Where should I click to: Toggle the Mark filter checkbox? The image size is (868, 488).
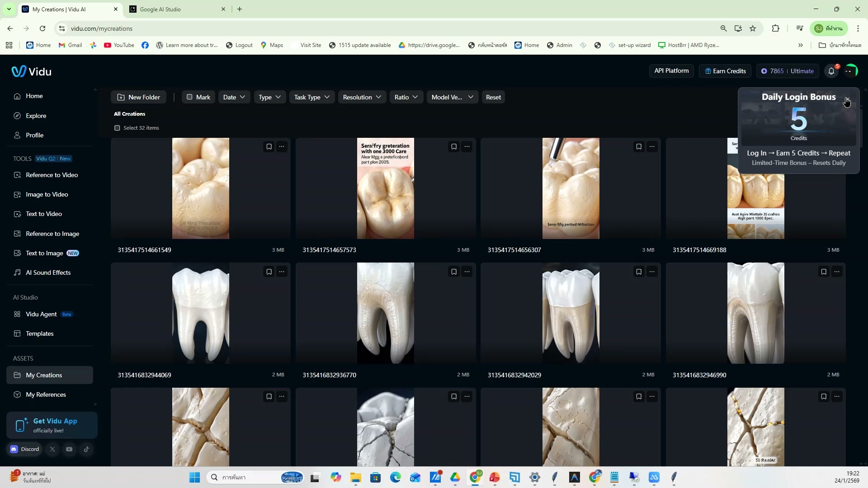[x=189, y=97]
